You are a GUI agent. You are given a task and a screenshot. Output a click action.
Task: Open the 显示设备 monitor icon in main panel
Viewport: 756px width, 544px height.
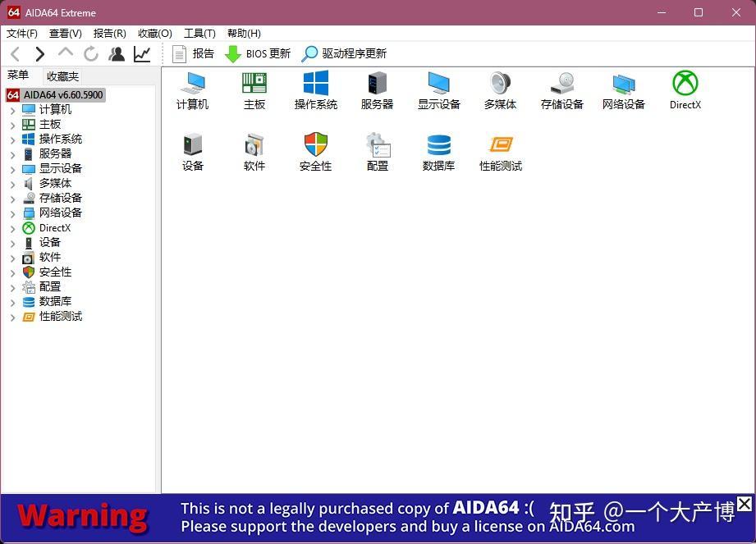[x=439, y=90]
